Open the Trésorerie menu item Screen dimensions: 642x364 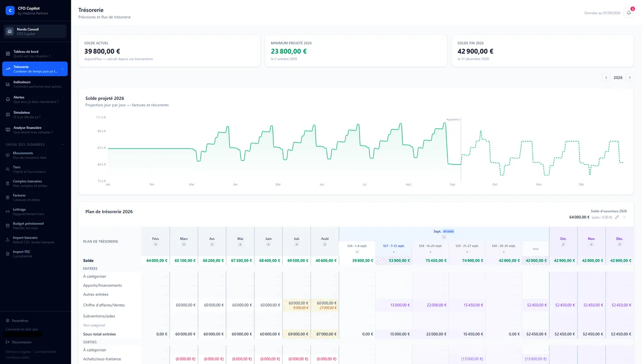[x=35, y=69]
